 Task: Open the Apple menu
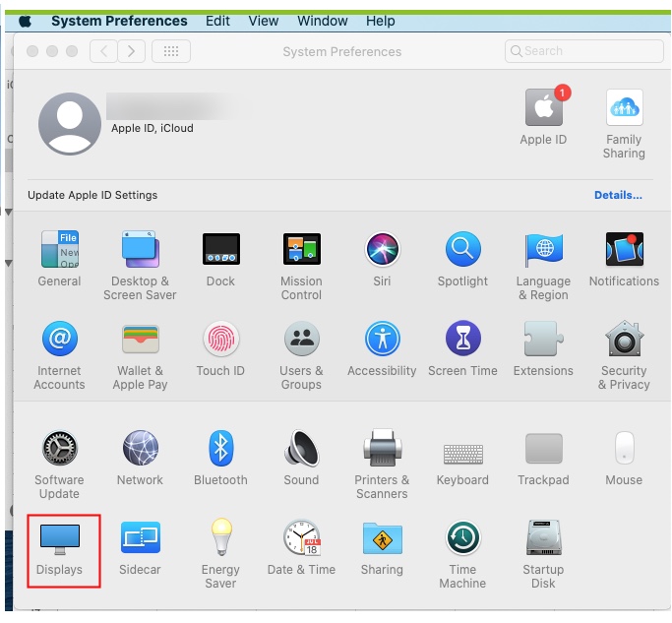click(x=26, y=21)
